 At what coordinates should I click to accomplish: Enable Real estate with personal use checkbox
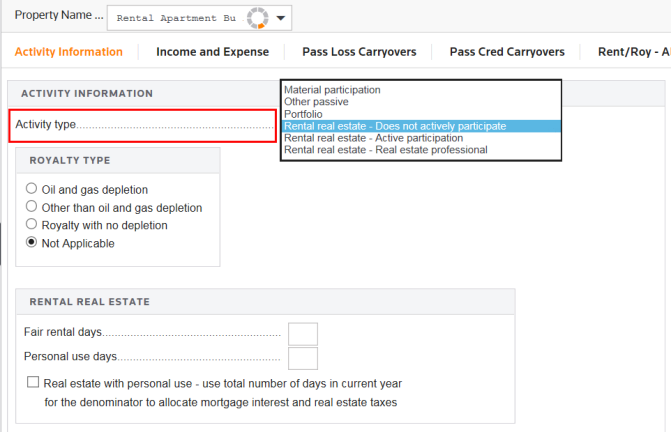(34, 383)
